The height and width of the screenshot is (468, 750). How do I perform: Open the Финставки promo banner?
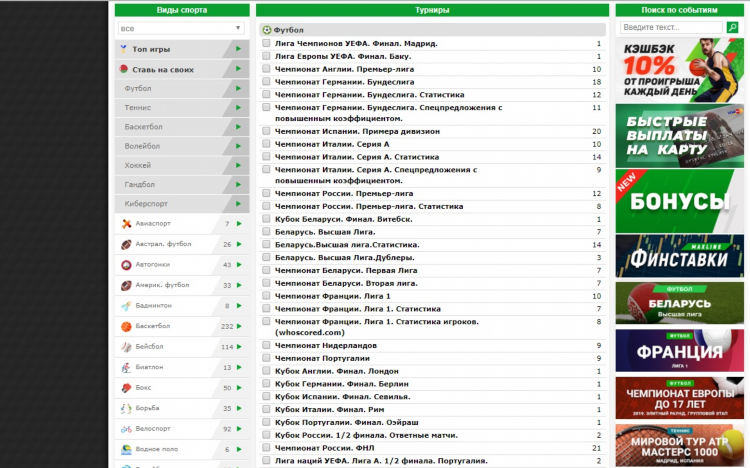[679, 256]
